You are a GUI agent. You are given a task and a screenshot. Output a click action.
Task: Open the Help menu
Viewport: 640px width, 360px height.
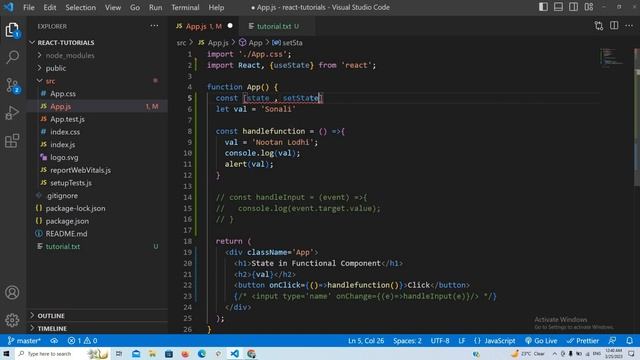pyautogui.click(x=216, y=7)
